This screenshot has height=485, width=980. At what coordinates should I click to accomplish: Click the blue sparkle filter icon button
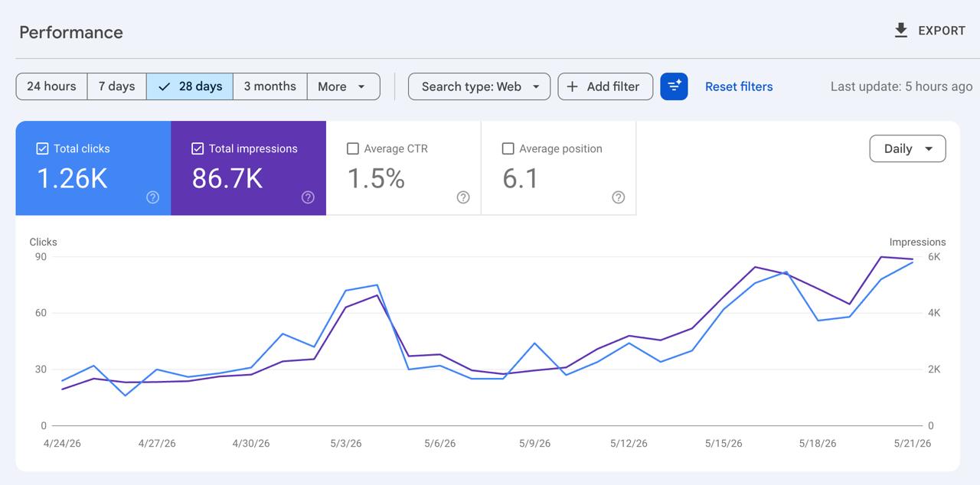click(675, 86)
